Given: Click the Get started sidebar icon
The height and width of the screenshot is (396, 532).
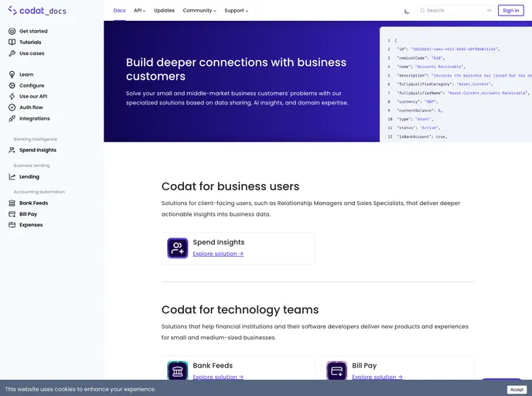Looking at the screenshot, I should (x=12, y=31).
